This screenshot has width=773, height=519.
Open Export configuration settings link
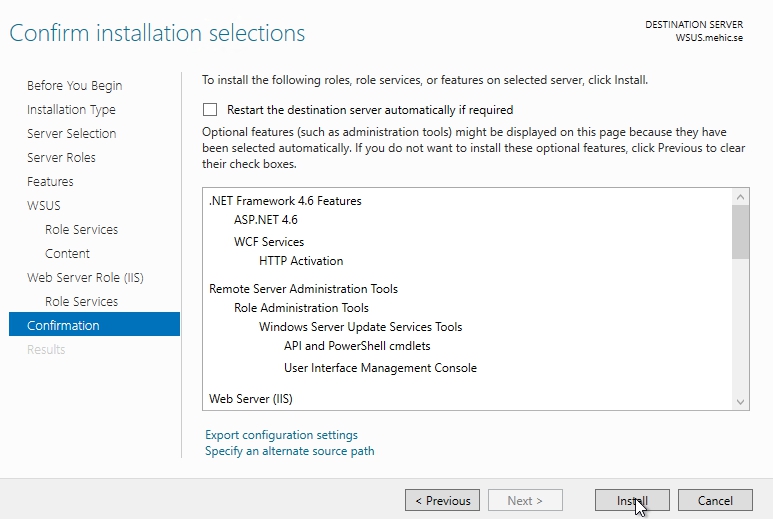point(281,435)
